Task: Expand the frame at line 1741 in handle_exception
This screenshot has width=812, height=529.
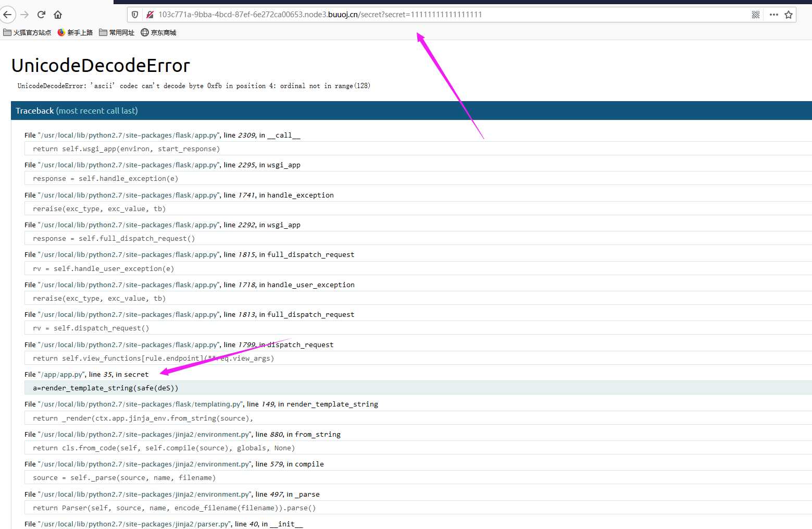Action: (x=179, y=195)
